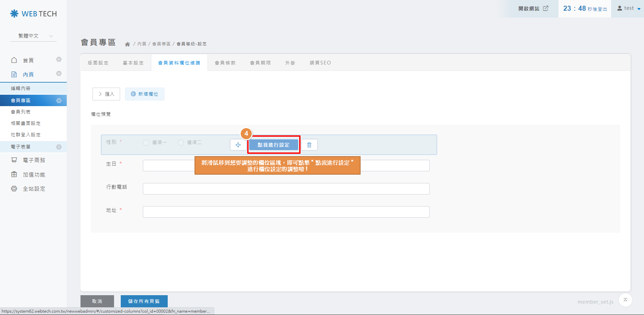Viewport: 644px width, 315px height.
Task: Click the home icon in breadcrumb
Action: [127, 44]
